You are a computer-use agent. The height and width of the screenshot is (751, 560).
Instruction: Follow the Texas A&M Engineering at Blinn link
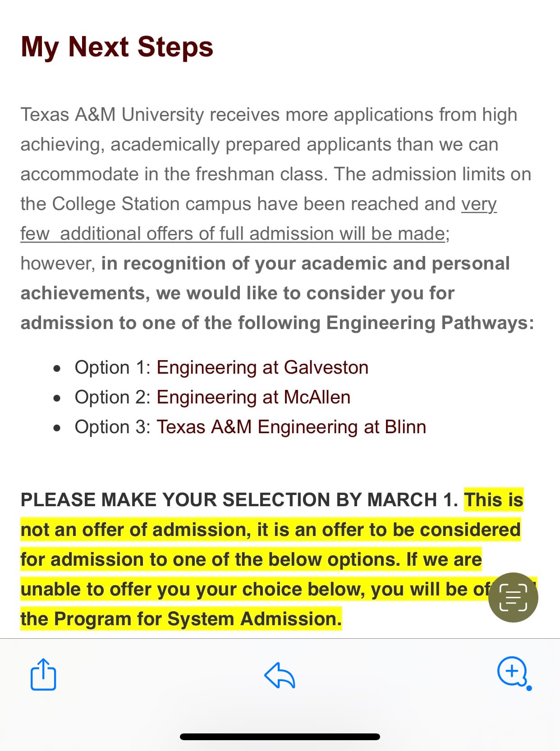pos(291,427)
